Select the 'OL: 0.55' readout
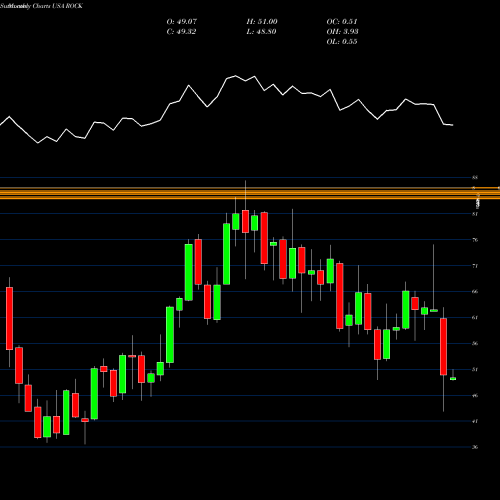The height and width of the screenshot is (500, 500). point(342,42)
